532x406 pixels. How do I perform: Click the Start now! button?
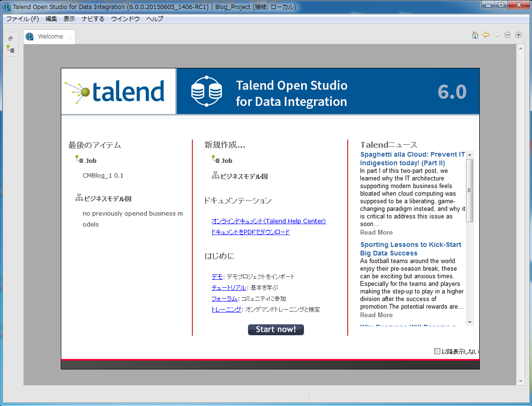point(275,330)
